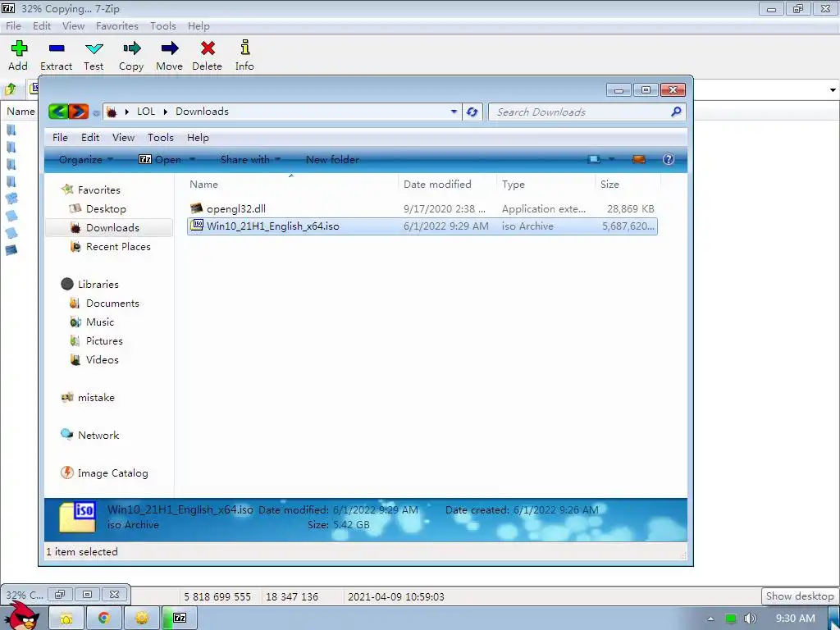Image resolution: width=840 pixels, height=630 pixels.
Task: Open the folder taskbar icon
Action: [x=66, y=619]
